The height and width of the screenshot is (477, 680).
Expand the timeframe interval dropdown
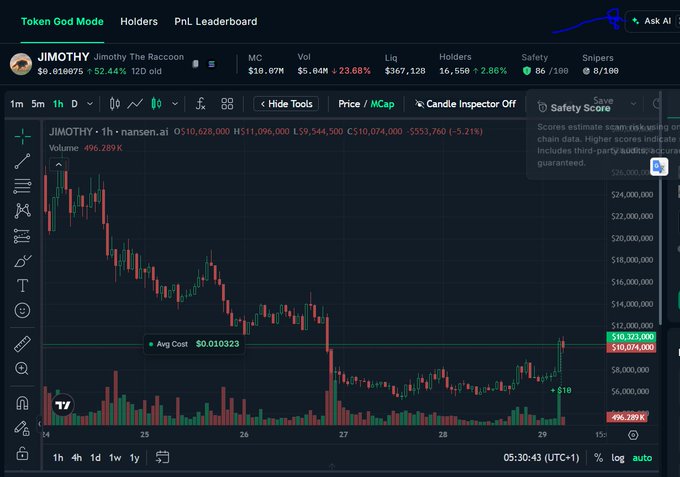[x=90, y=104]
